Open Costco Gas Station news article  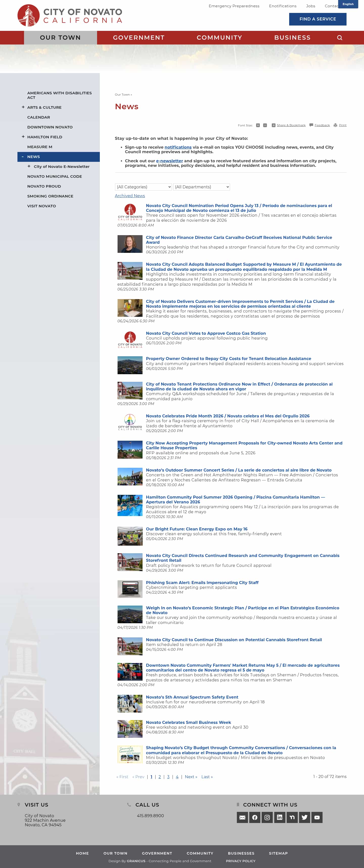point(206,333)
